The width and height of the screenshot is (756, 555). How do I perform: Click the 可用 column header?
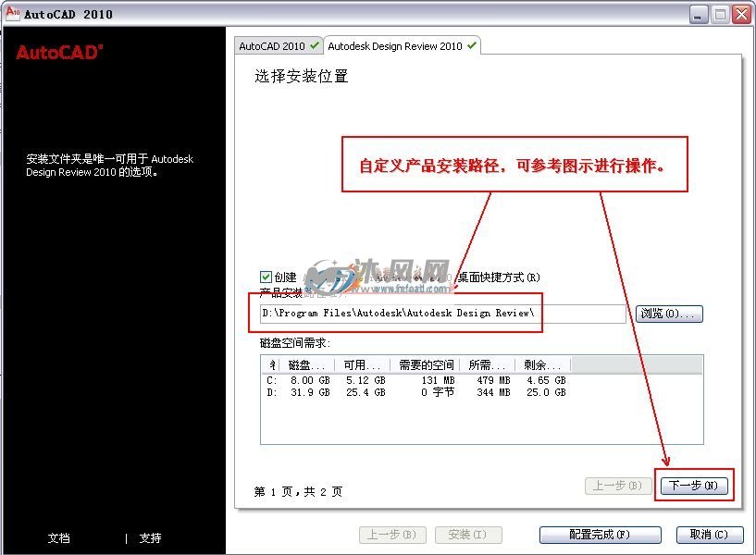(362, 364)
